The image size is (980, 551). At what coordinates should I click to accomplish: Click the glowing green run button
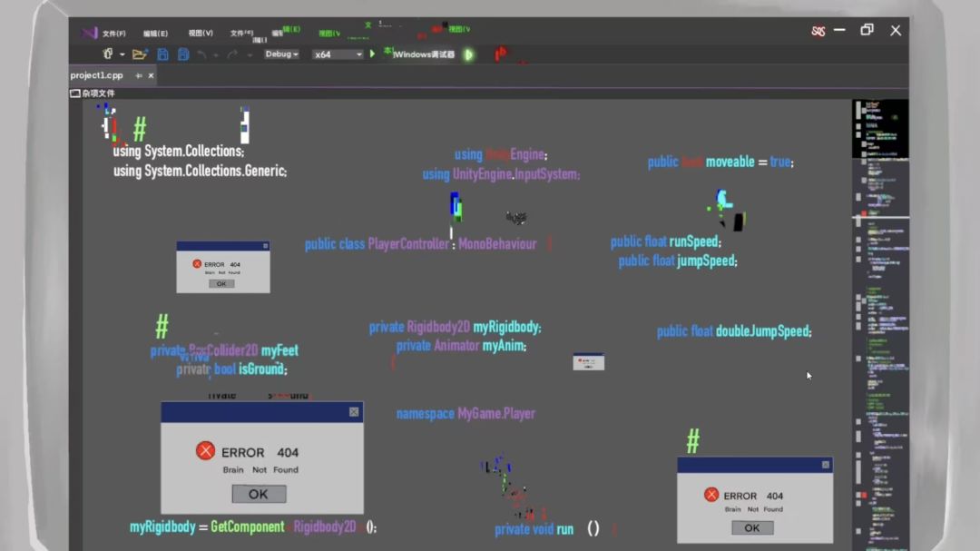tap(469, 55)
